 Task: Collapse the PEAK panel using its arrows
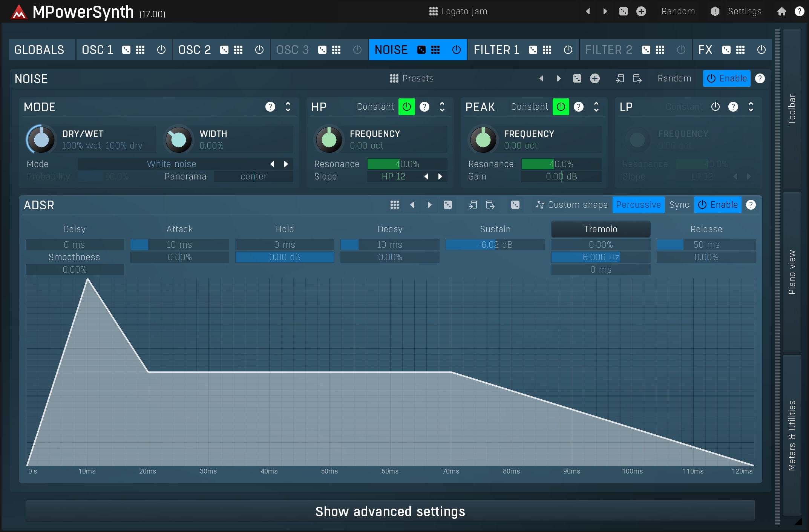click(x=596, y=107)
